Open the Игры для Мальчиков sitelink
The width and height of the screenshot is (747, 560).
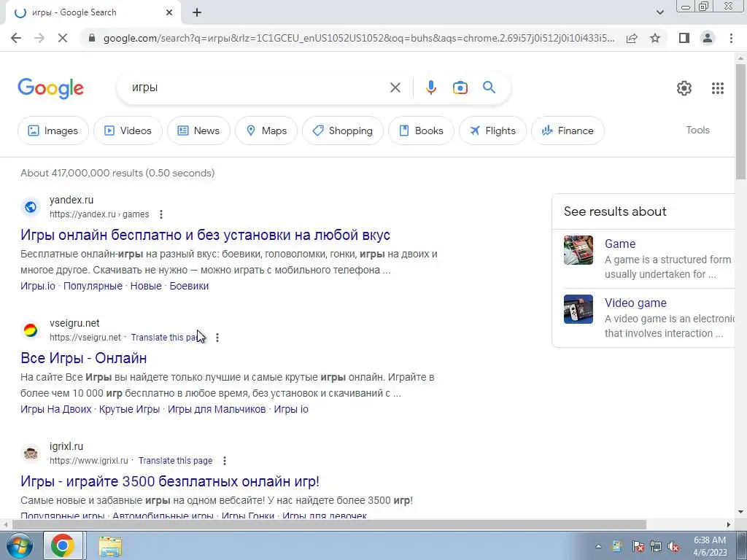(x=217, y=410)
